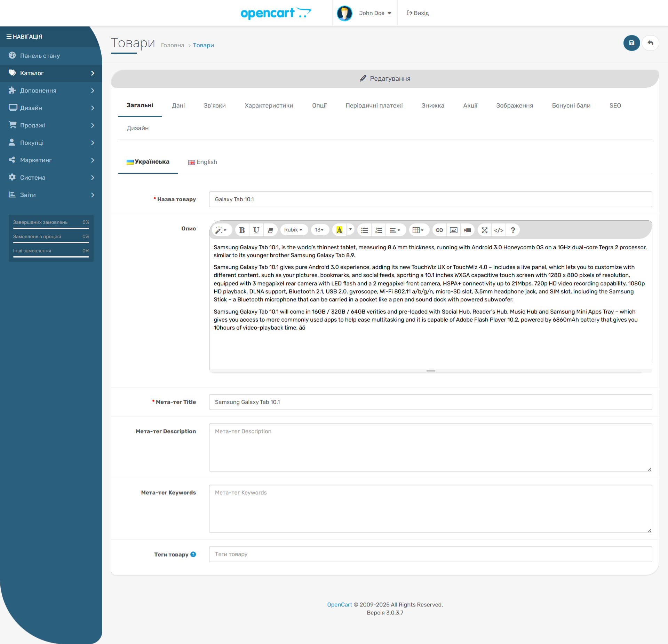Click the Товари breadcrumb link

204,45
